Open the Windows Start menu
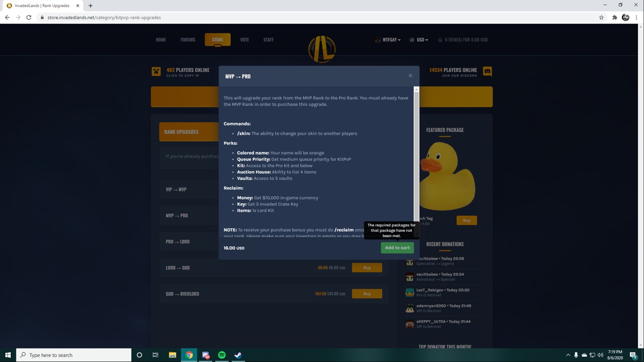The image size is (644, 362). [x=8, y=355]
